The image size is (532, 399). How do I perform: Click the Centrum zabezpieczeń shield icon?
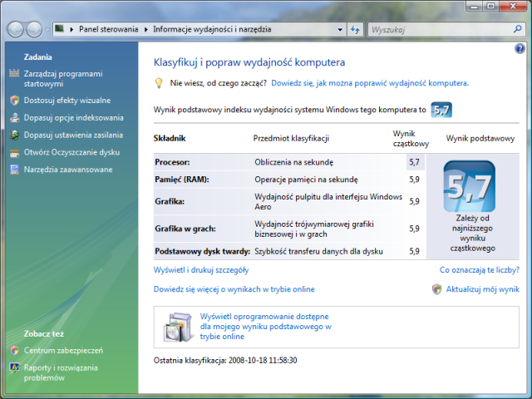14,351
